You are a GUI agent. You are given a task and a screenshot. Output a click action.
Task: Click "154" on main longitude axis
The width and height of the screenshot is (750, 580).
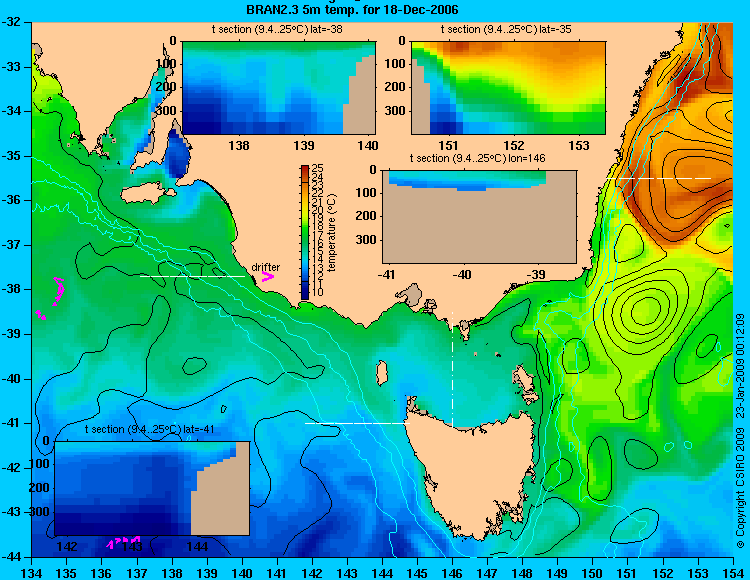(x=733, y=573)
